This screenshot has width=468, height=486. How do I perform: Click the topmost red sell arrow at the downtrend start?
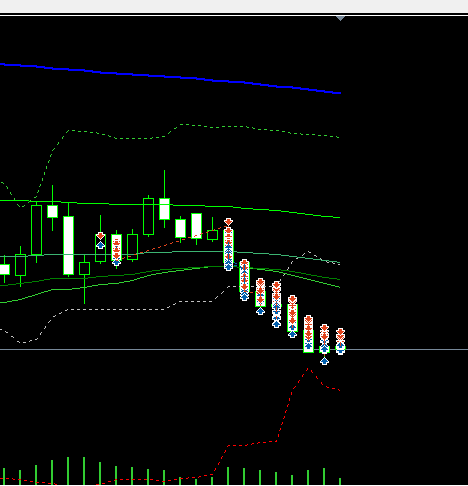point(228,222)
